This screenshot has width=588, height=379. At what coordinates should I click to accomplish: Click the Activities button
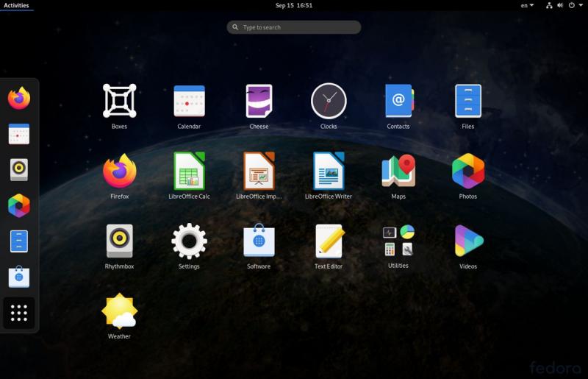coord(16,5)
